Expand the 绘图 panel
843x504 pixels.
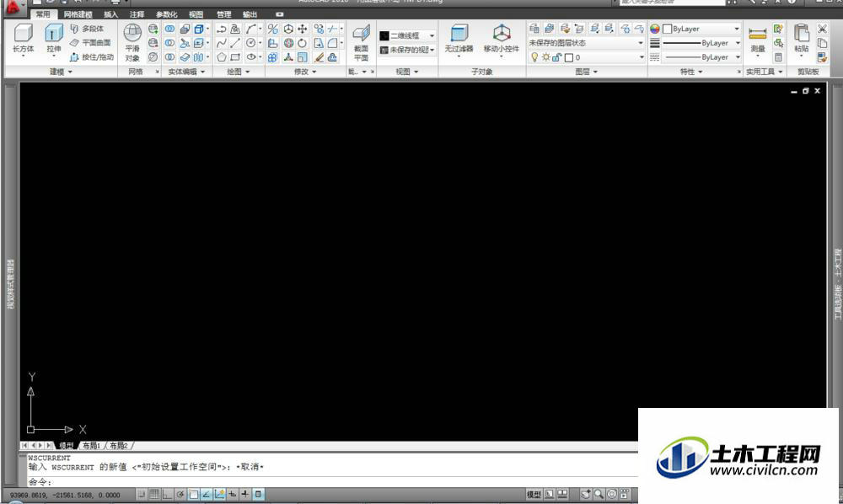[238, 72]
